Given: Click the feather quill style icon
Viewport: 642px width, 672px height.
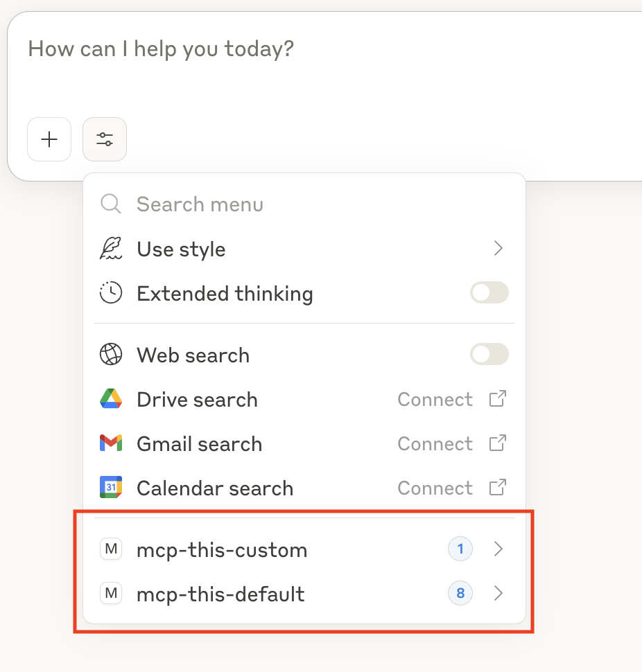Looking at the screenshot, I should tap(111, 249).
